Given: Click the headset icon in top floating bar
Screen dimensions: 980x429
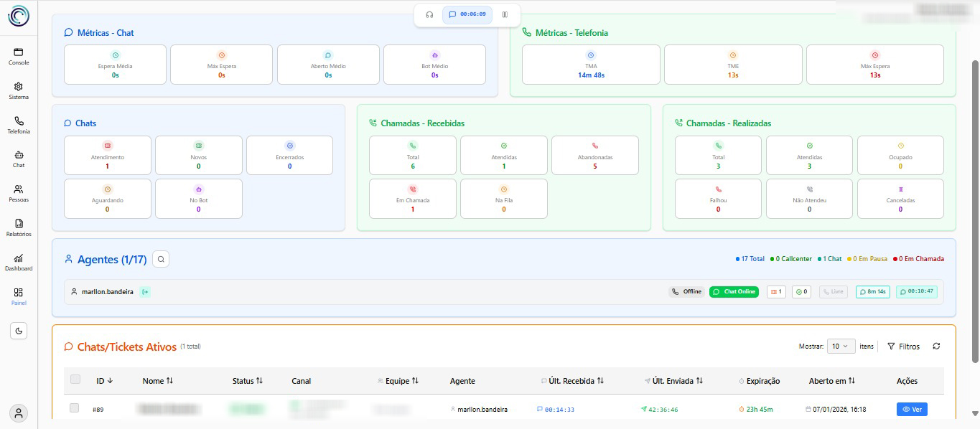Looking at the screenshot, I should (429, 14).
